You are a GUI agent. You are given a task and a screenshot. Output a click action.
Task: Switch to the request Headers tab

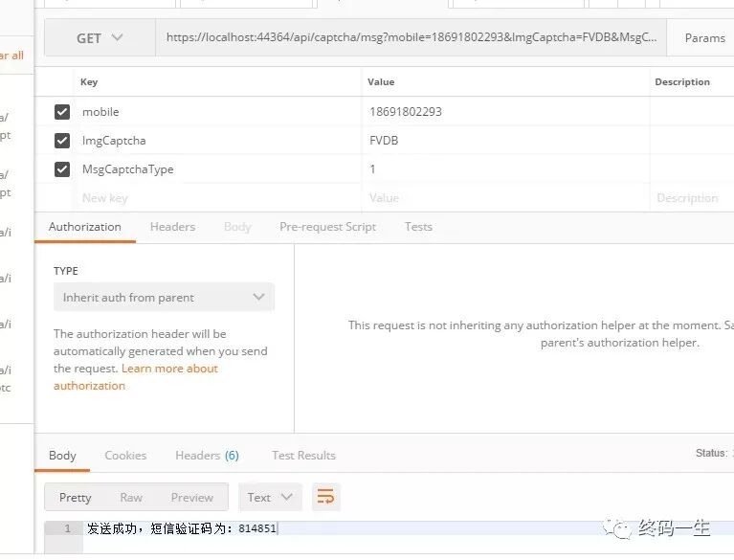172,227
